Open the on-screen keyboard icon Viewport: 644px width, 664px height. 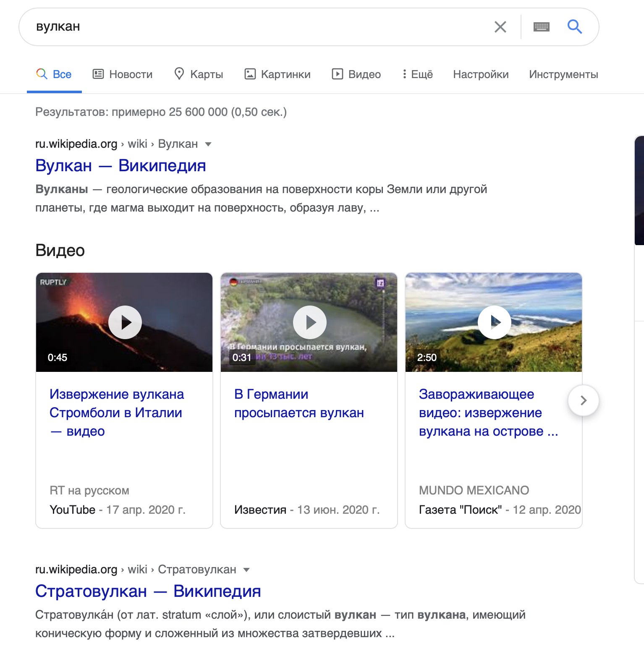click(541, 27)
